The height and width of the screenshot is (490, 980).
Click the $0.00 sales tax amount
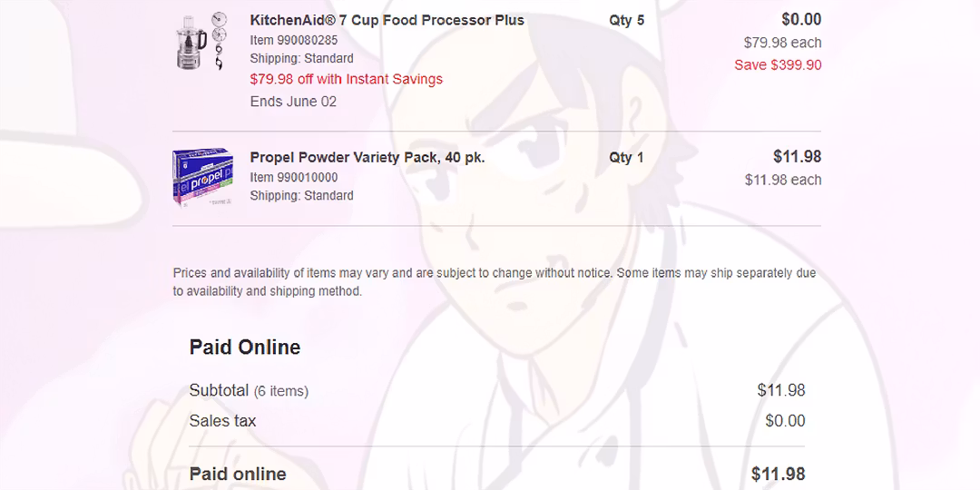pos(784,421)
